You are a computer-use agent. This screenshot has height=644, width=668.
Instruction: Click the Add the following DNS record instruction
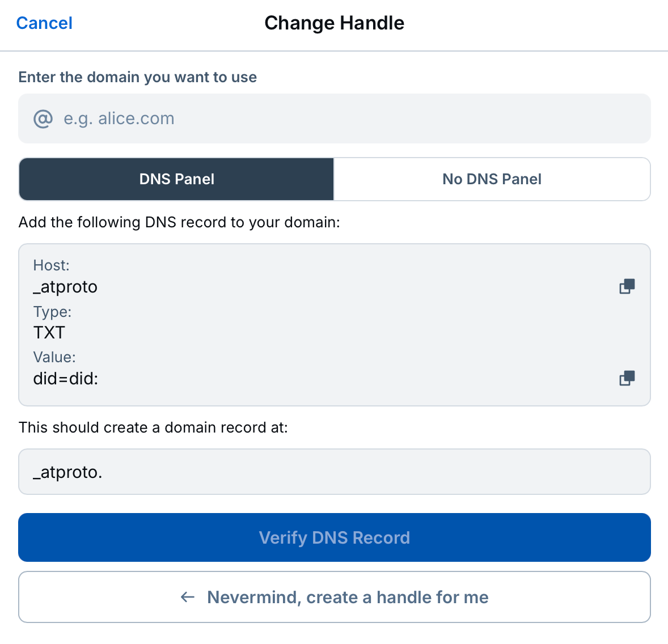(x=179, y=222)
